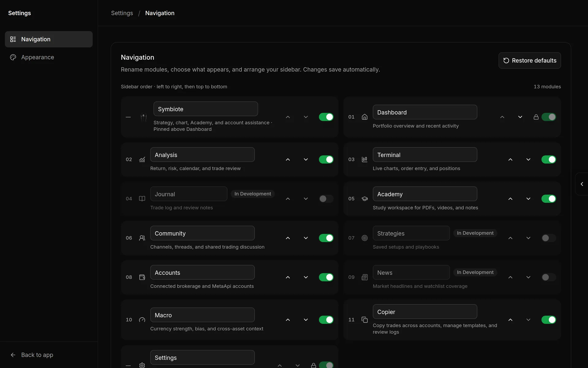Click the Restore defaults circular arrow icon
Viewport: 588px width, 368px height.
click(506, 60)
